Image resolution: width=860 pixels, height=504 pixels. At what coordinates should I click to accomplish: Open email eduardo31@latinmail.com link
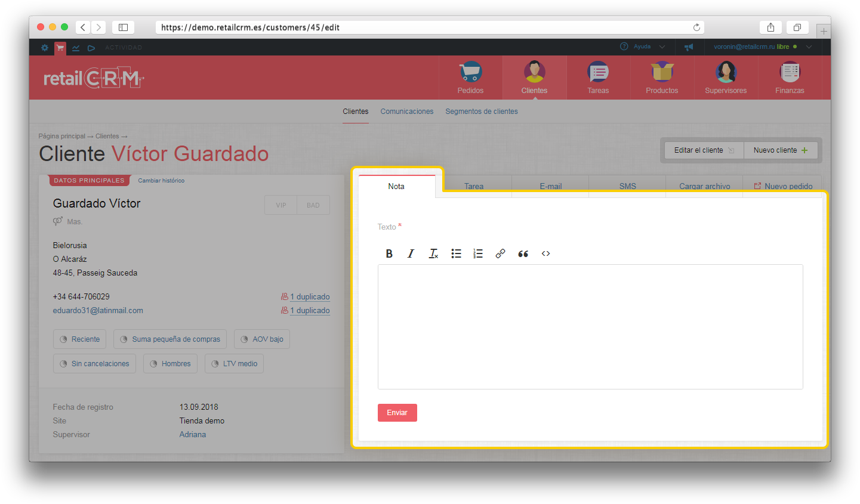click(x=98, y=311)
